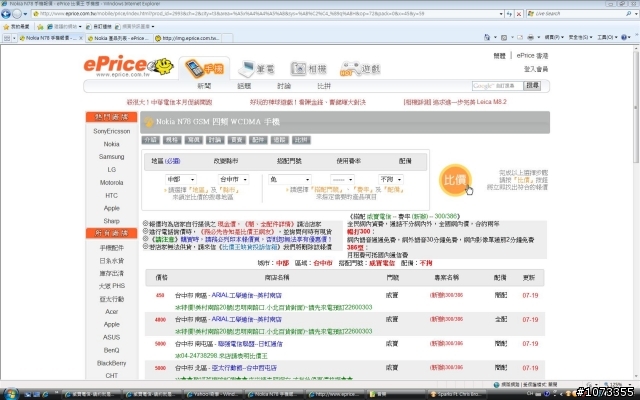Open the 新聞 navigation item
640x400 pixels.
point(204,86)
